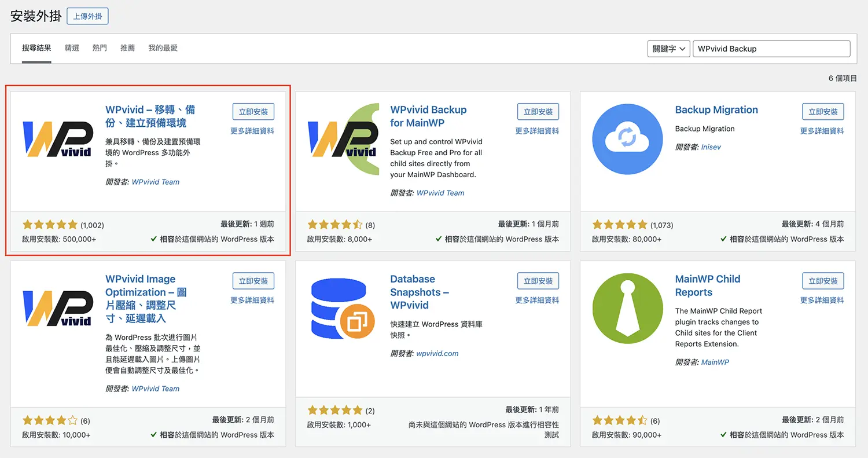Install the Backup Migration plugin
The image size is (868, 458).
coord(823,112)
